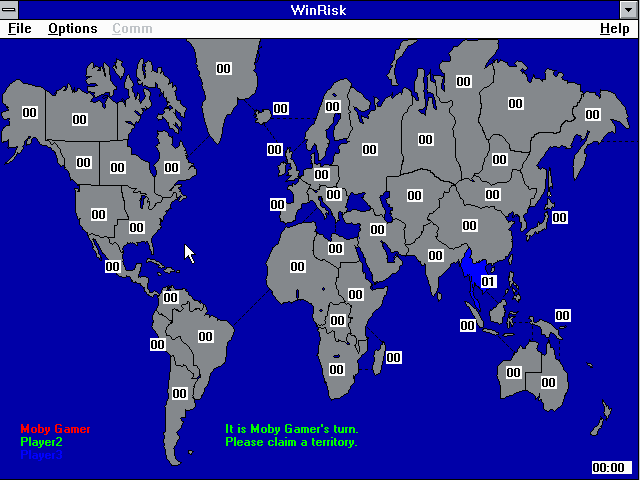Claim the Greenland territory
The image size is (640, 480).
[224, 69]
